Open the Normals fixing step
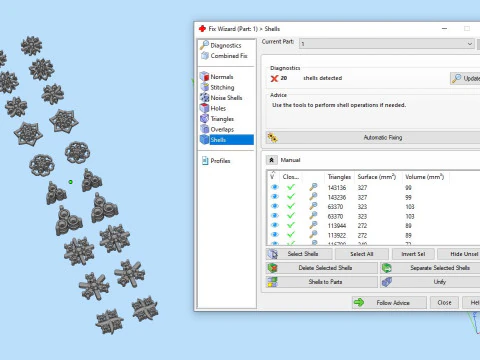Screen dimensions: 480x360 (x=222, y=77)
